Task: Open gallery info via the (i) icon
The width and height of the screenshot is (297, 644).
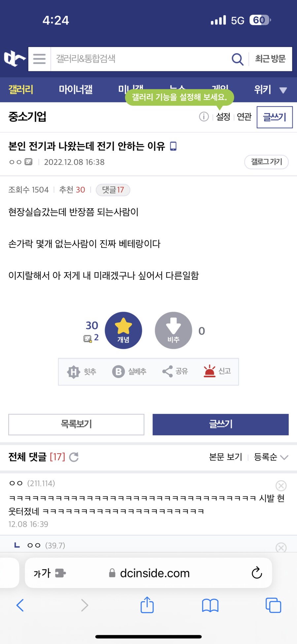Action: (x=204, y=117)
